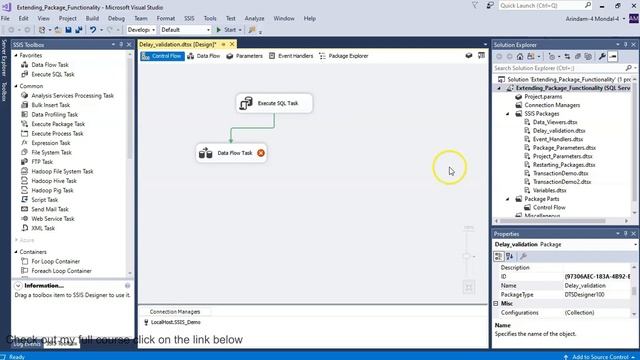640x360 pixels.
Task: Click the Solution Explorer horizontal scrollbar
Action: coord(552,221)
